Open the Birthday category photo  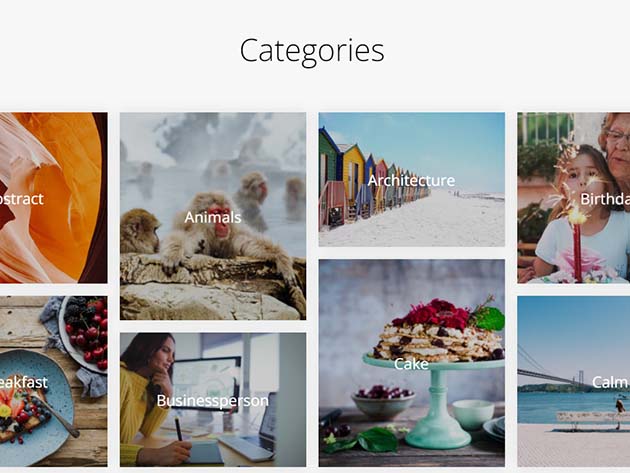[574, 198]
